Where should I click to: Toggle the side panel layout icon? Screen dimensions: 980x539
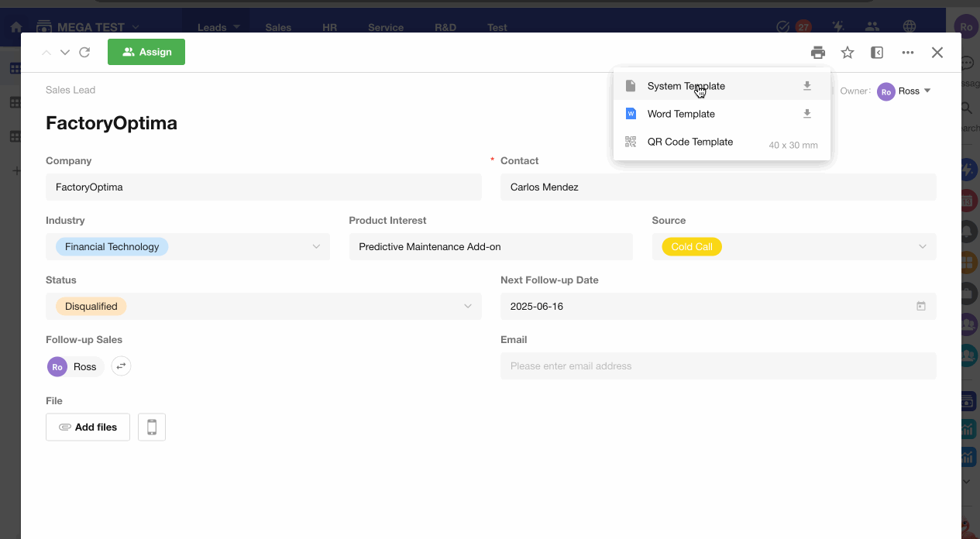point(877,53)
